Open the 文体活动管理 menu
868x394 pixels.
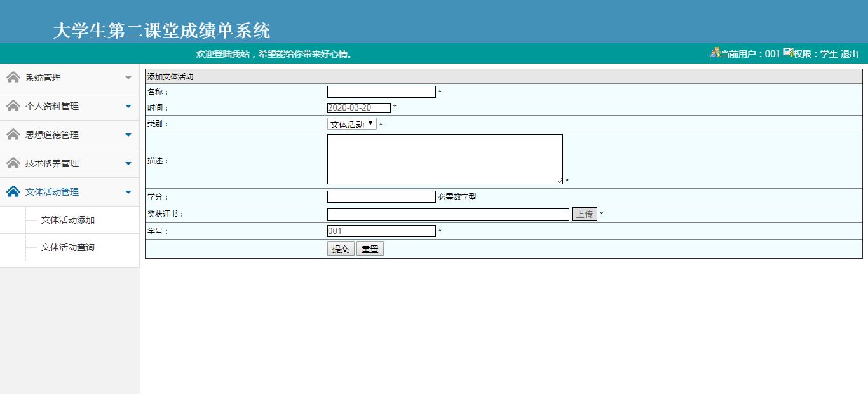click(69, 192)
